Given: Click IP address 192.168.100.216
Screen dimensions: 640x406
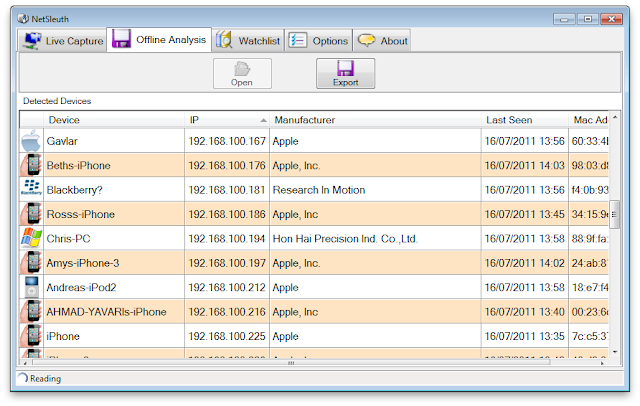Looking at the screenshot, I should click(227, 312).
